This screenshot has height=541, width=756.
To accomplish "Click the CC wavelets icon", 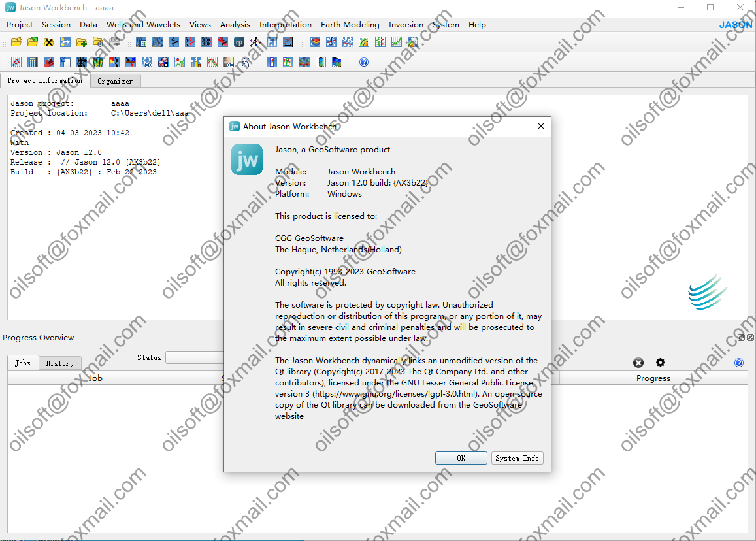I will click(147, 62).
